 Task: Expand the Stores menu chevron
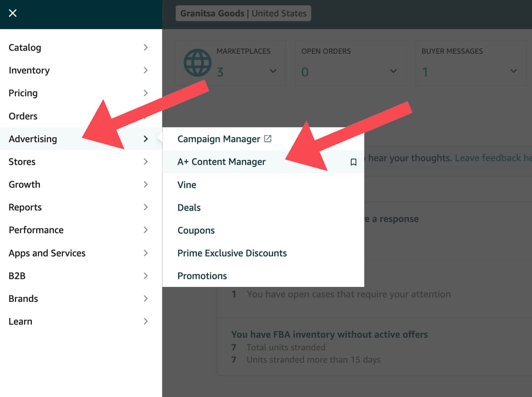146,162
